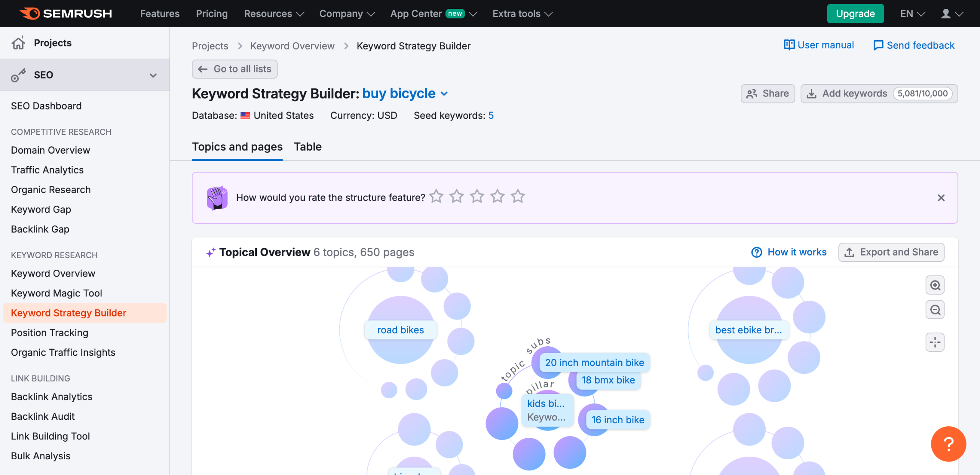Click the zoom in magnifier icon
The image size is (980, 475).
pos(935,285)
